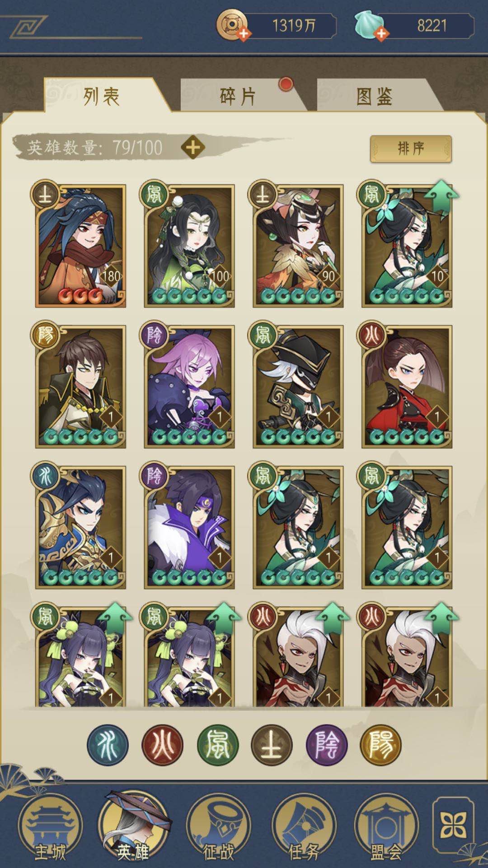Select the yin element filter
This screenshot has width=488, height=868.
(327, 745)
